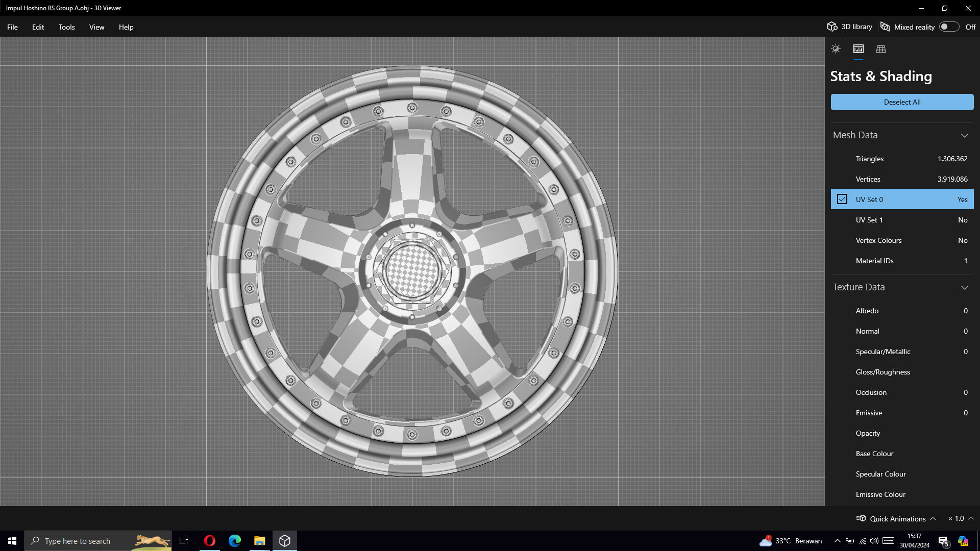Click the 3D Viewer taskbar icon
980x551 pixels.
click(284, 541)
